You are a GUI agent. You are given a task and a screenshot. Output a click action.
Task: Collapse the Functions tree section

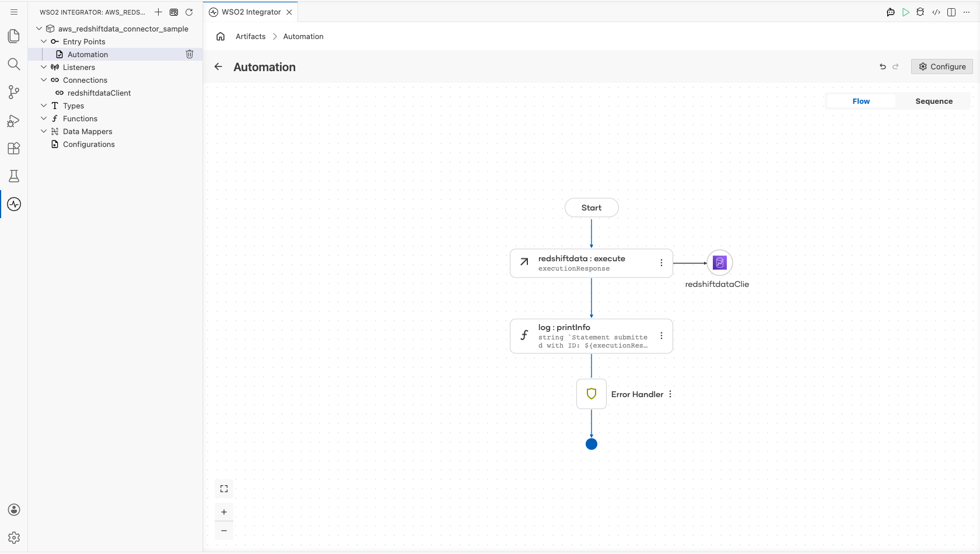coord(44,118)
